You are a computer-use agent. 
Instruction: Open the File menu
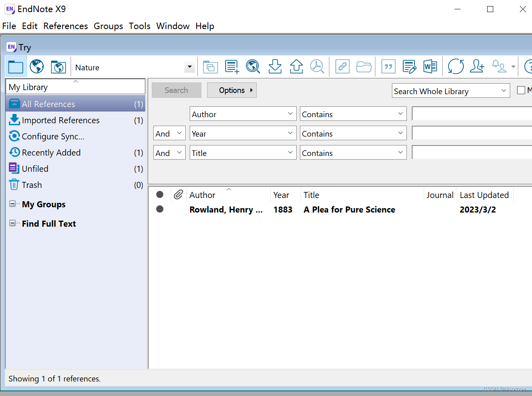[x=9, y=26]
